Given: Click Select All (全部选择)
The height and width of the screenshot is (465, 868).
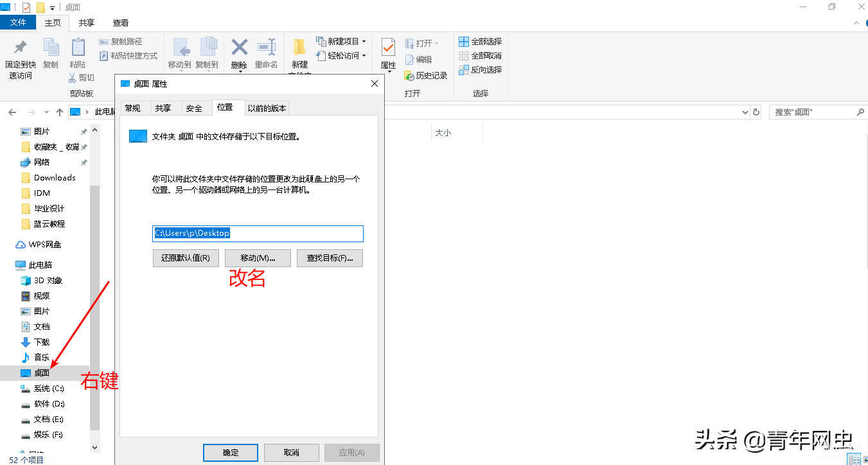Looking at the screenshot, I should coord(481,42).
